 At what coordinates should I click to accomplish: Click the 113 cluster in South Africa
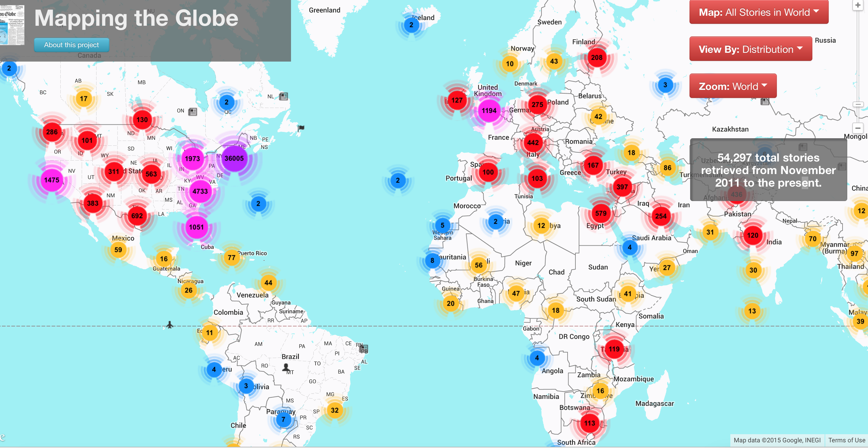click(589, 423)
